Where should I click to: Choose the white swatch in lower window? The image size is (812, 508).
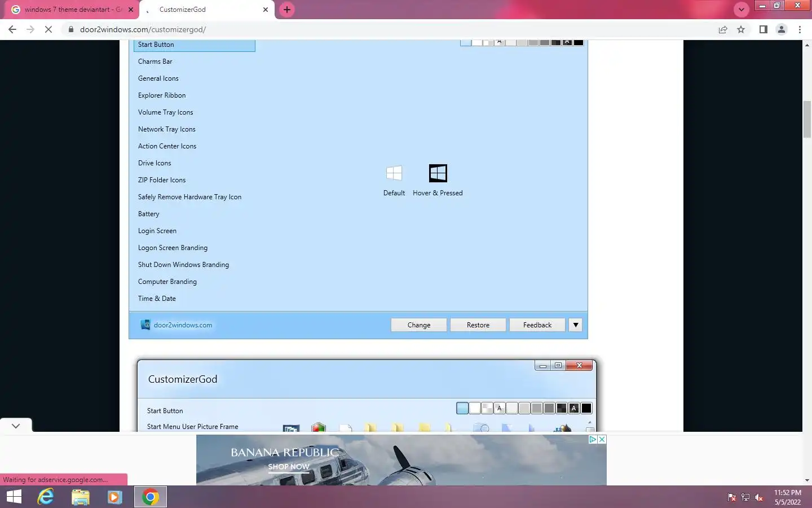coord(475,408)
